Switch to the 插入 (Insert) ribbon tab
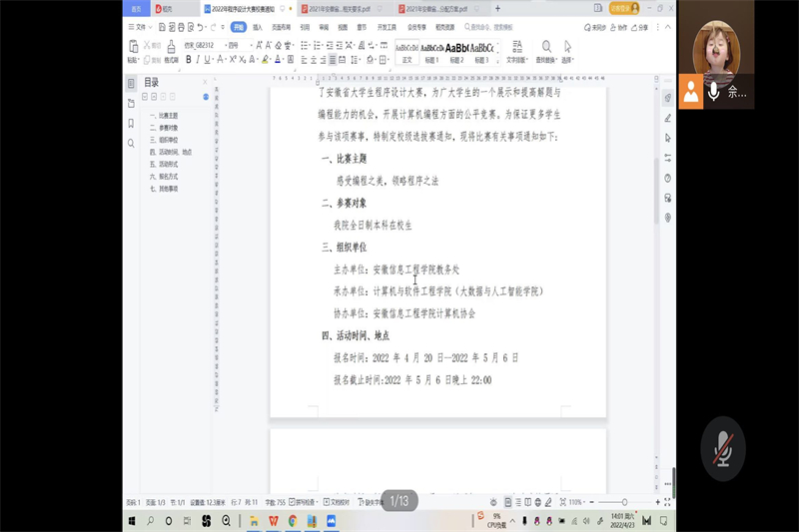The height and width of the screenshot is (532, 799). 257,27
